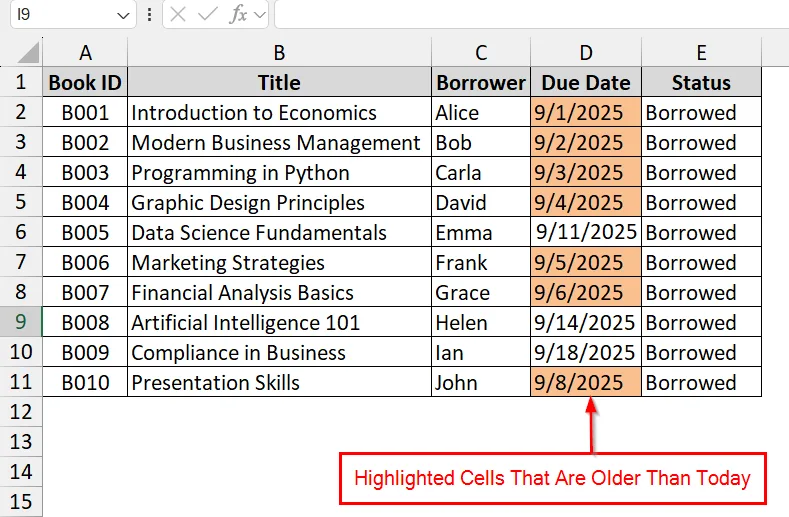Click highlighted due date 9/8/2025
This screenshot has width=789, height=517.
[586, 382]
